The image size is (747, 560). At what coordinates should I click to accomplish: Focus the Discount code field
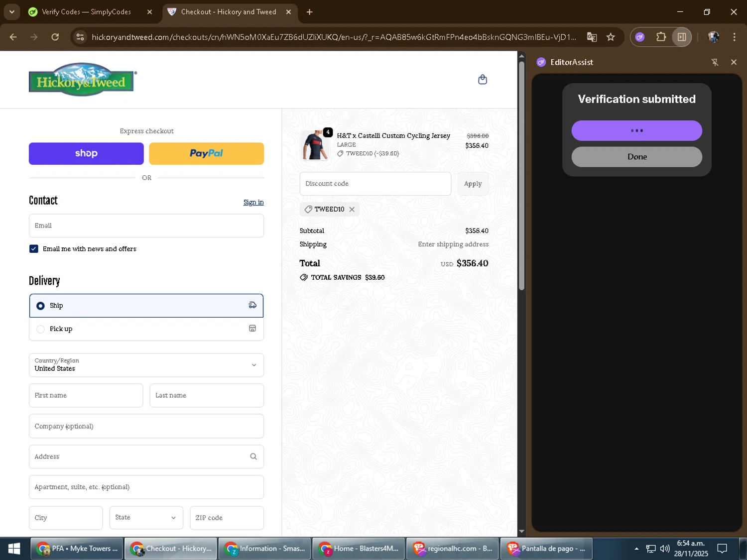coord(375,184)
